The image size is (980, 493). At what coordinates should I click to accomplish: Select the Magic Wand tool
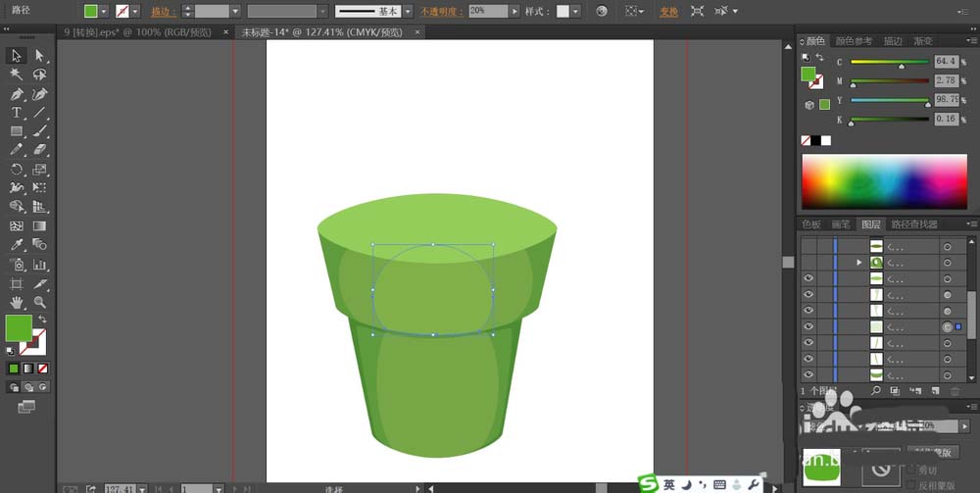pyautogui.click(x=17, y=74)
